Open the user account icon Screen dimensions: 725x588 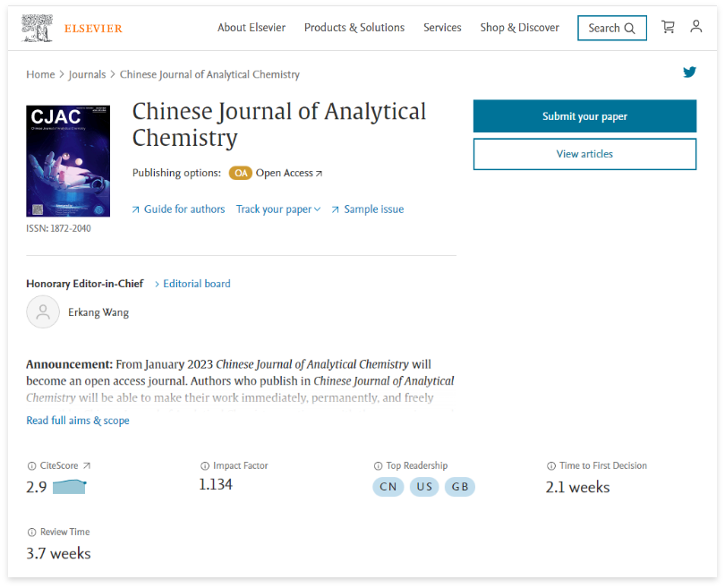pyautogui.click(x=695, y=26)
